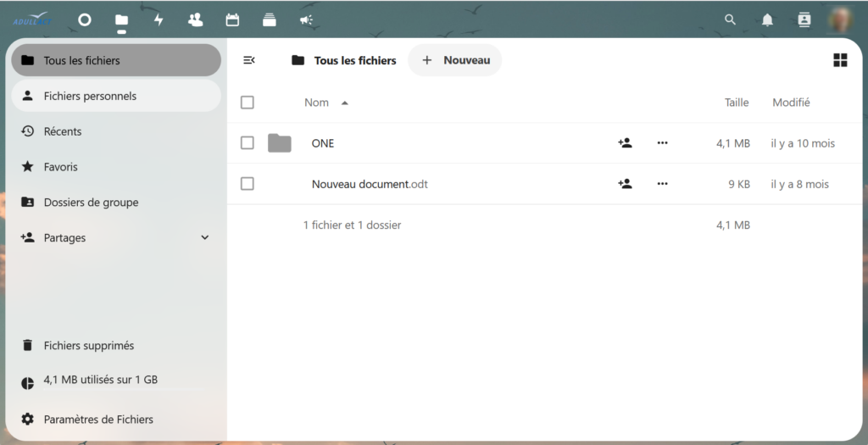Screen dimensions: 868x445
Task: Open the Contacts app icon in top bar
Action: (196, 20)
